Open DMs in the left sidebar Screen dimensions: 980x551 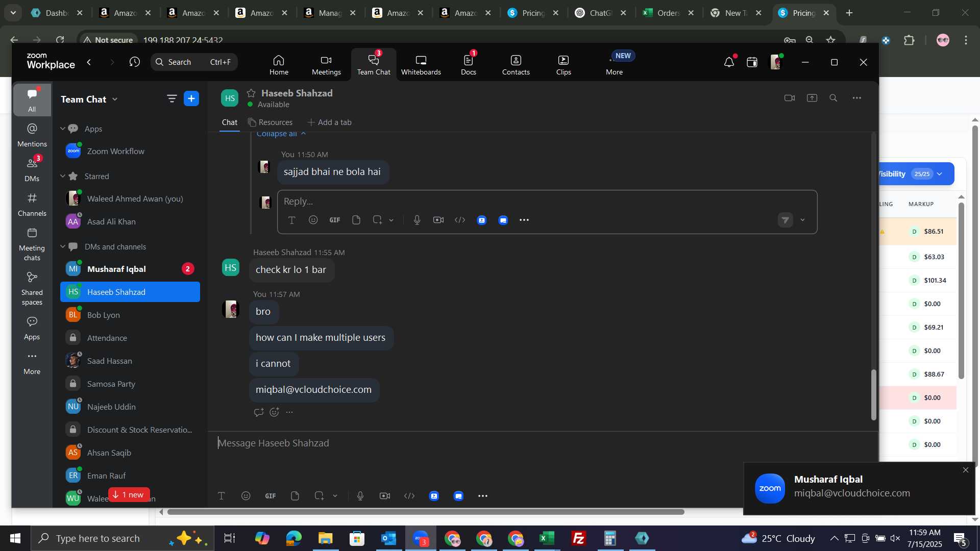pos(32,169)
